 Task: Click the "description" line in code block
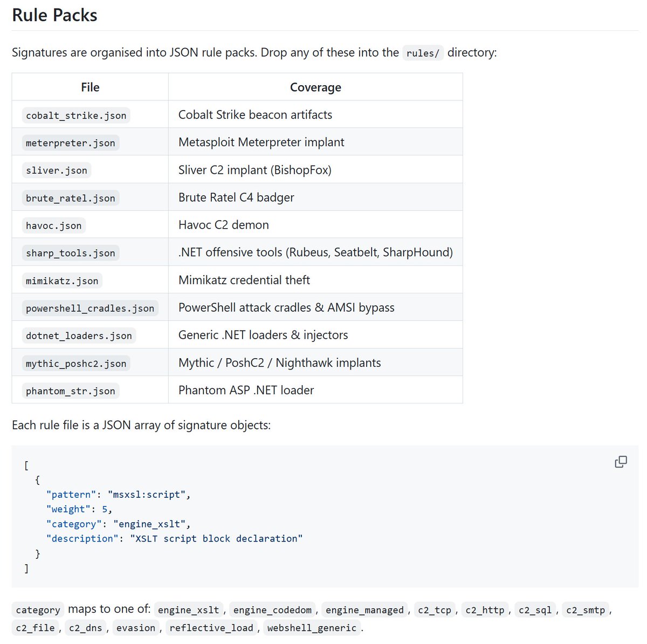[175, 538]
